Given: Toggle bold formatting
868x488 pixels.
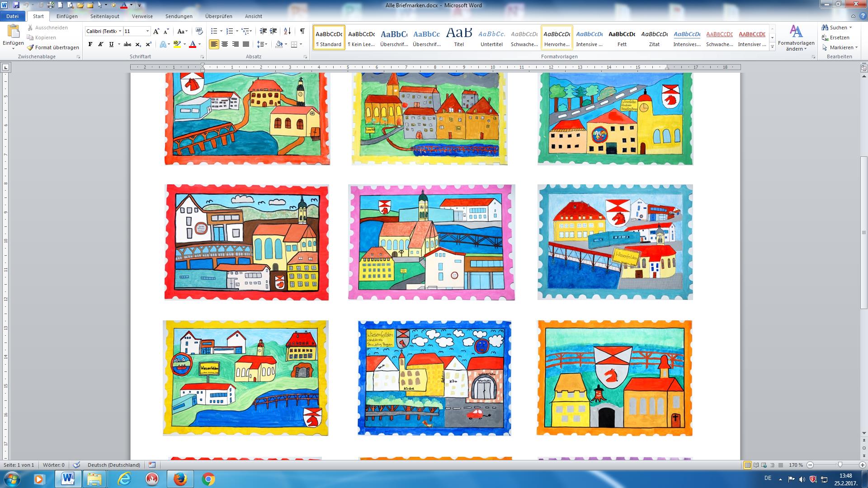Looking at the screenshot, I should 90,44.
